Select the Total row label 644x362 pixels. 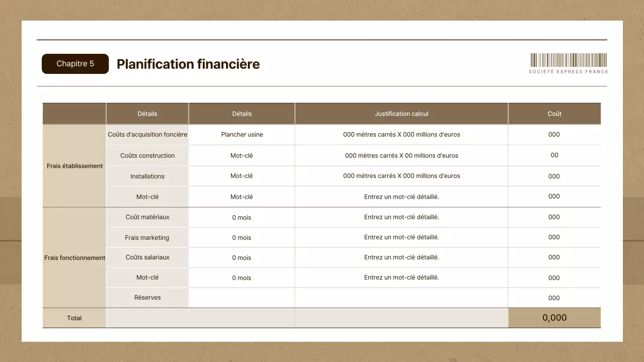coord(74,318)
